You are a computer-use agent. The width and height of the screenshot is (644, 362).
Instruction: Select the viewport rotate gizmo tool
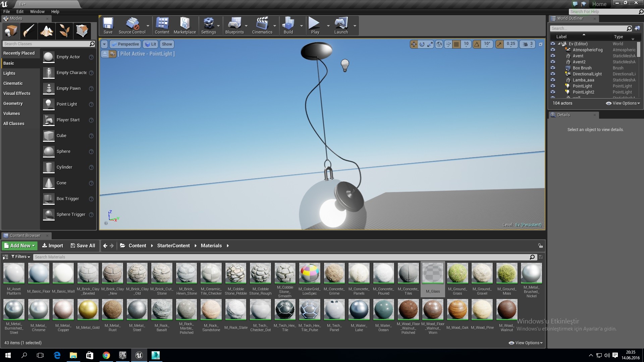click(422, 44)
